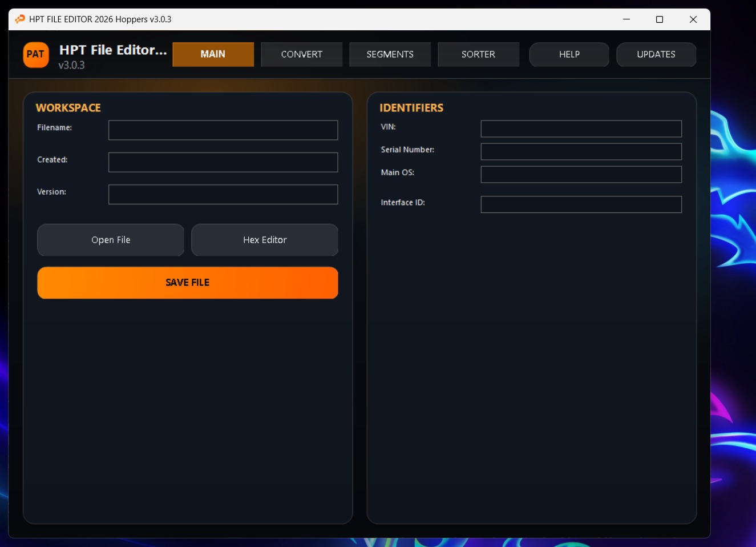
Task: Click the orange SAVE FILE button
Action: click(188, 283)
